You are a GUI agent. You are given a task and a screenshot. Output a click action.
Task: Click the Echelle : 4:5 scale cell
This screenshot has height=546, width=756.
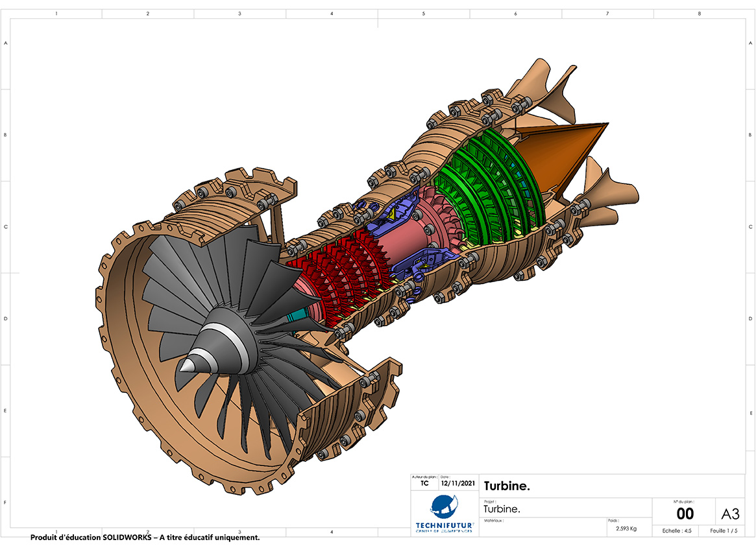click(x=676, y=530)
